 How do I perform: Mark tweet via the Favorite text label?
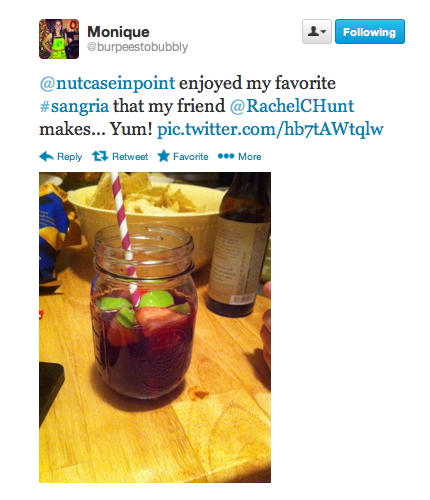tap(191, 156)
